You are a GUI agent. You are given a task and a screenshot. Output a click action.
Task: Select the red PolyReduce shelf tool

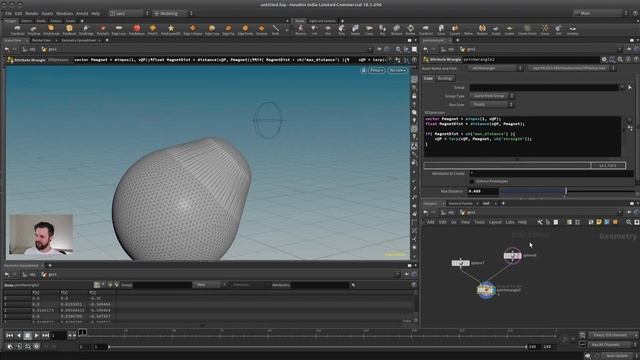pos(137,29)
